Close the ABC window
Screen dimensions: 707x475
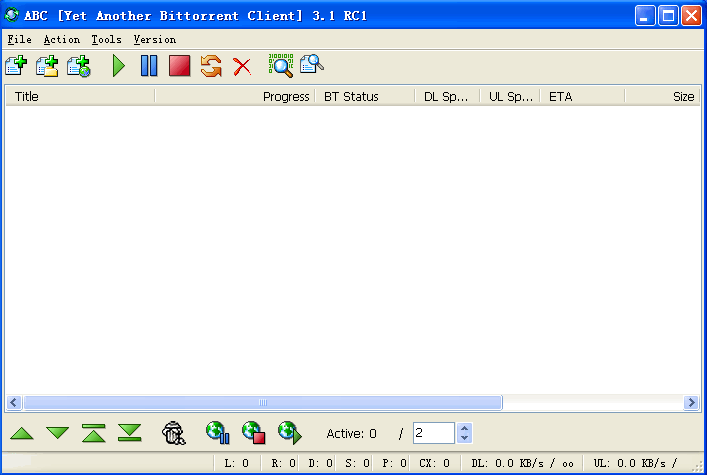(691, 16)
